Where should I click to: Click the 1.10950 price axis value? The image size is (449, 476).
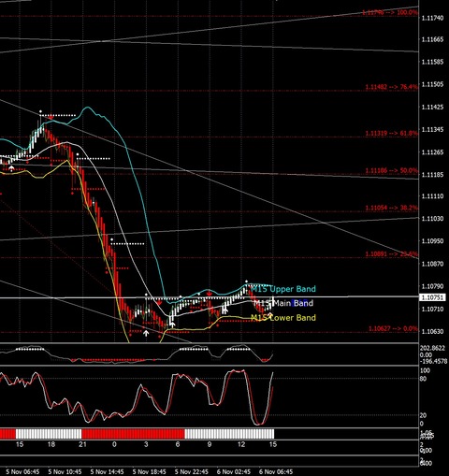coord(432,241)
